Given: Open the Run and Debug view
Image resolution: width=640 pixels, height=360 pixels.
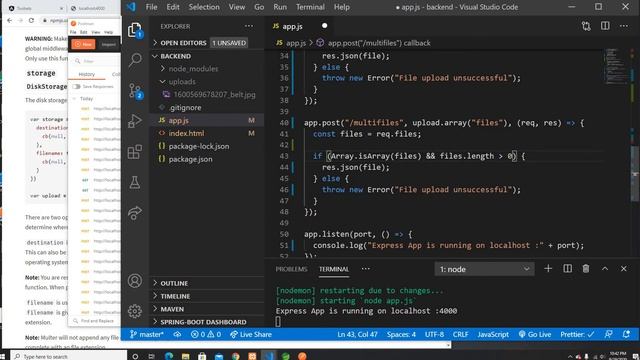Looking at the screenshot, I should click(x=135, y=121).
